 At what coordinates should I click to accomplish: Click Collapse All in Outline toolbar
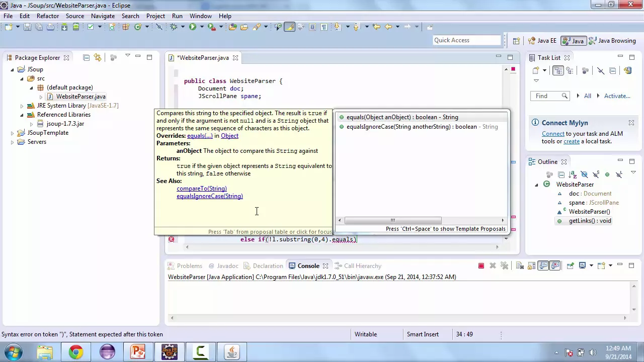click(x=561, y=174)
